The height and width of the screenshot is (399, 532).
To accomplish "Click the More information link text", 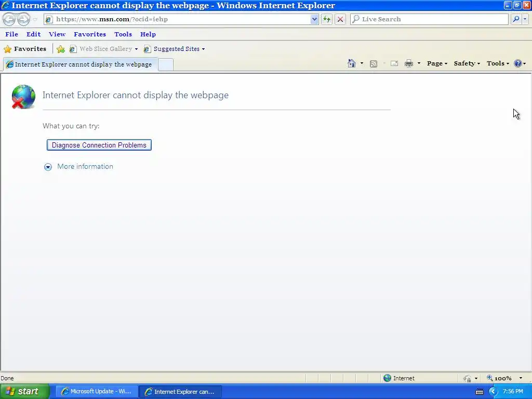I will (x=85, y=167).
